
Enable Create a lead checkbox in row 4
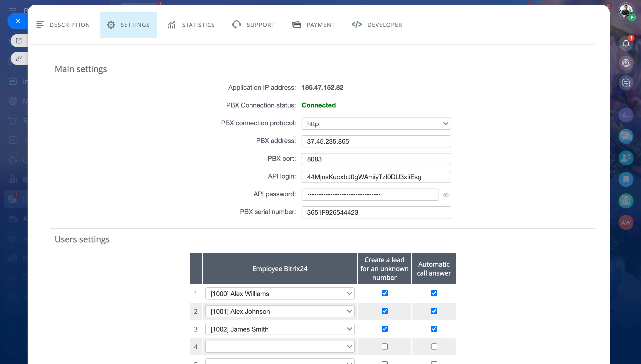(x=385, y=346)
